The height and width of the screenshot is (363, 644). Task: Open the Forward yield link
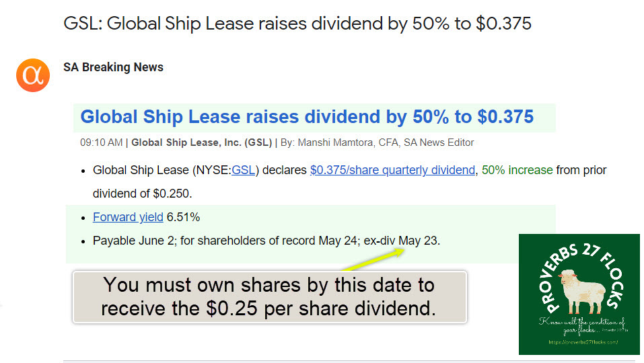[128, 217]
